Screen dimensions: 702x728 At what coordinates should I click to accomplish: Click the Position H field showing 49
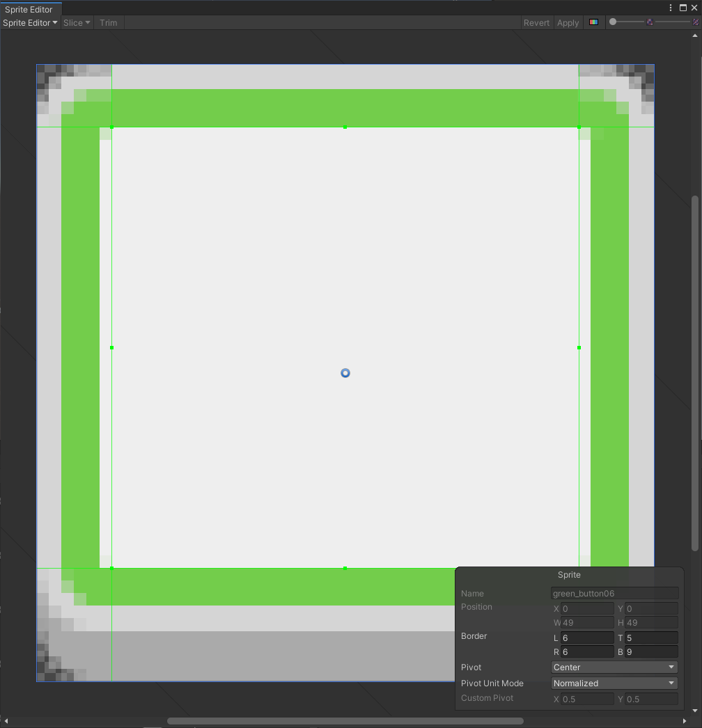point(651,623)
